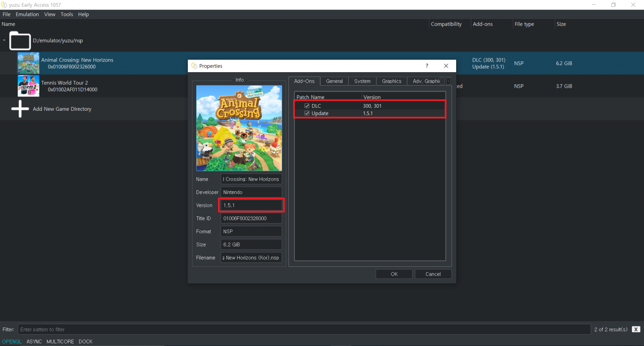The width and height of the screenshot is (644, 346).
Task: Open the View menu
Action: click(x=49, y=14)
